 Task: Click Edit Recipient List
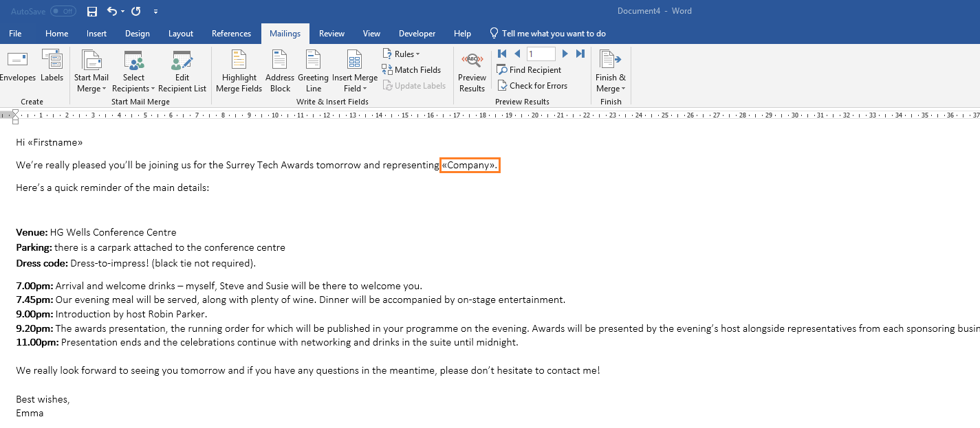[x=182, y=71]
